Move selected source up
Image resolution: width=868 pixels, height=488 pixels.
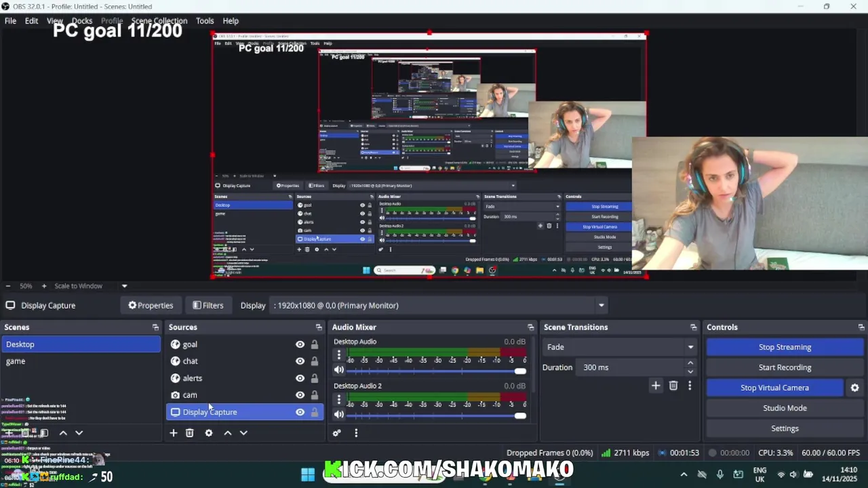click(x=228, y=433)
